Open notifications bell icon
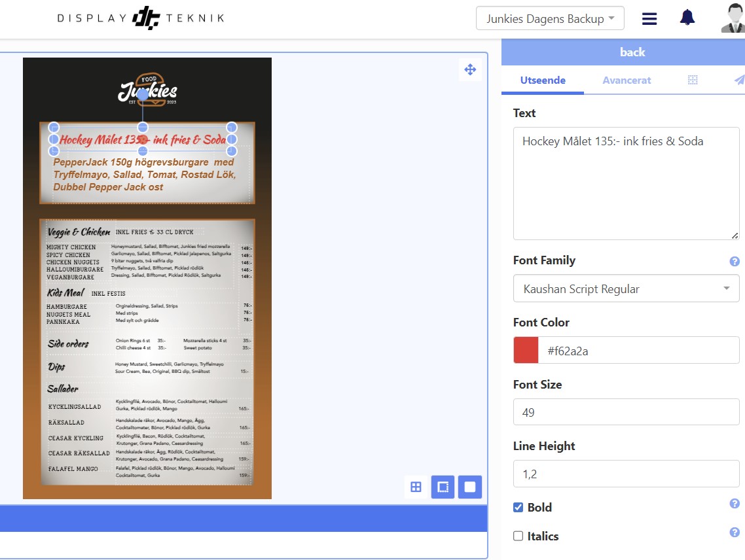Image resolution: width=745 pixels, height=560 pixels. (687, 18)
